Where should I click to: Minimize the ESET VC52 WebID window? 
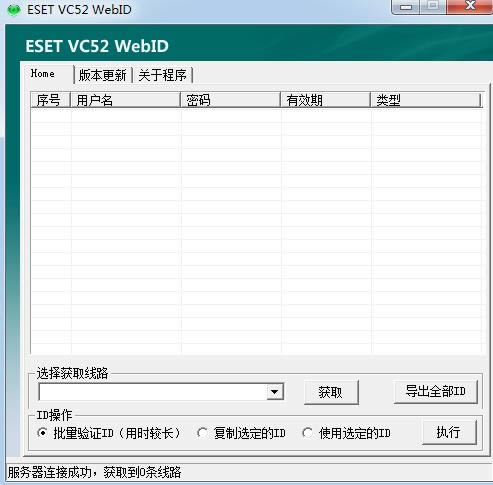pyautogui.click(x=406, y=7)
